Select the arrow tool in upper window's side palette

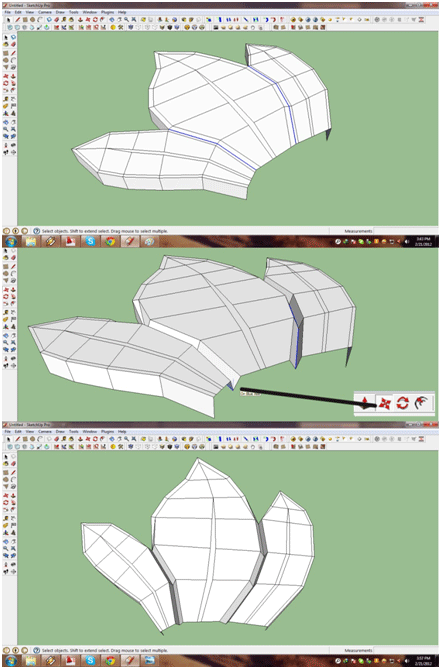coord(6,37)
